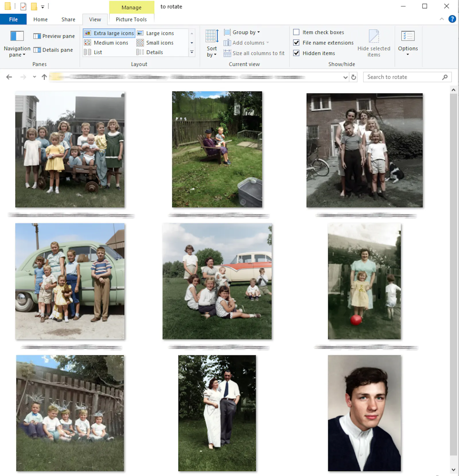The height and width of the screenshot is (476, 459).
Task: Switch to List layout
Action: point(93,52)
